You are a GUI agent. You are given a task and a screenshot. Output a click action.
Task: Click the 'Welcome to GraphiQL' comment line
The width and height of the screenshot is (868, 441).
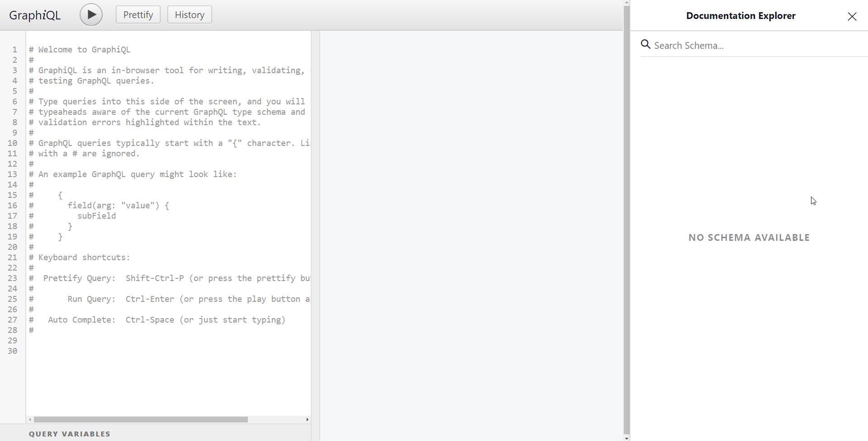click(80, 50)
